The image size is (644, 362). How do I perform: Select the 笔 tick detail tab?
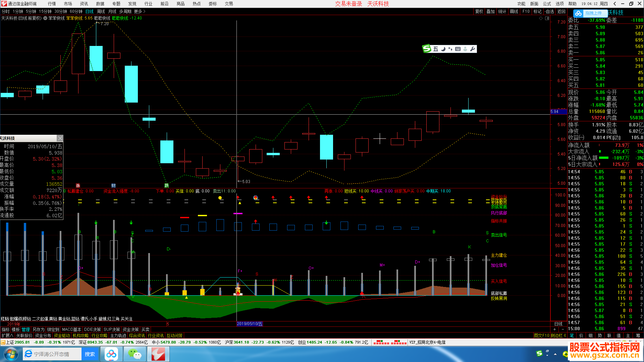coord(572,336)
